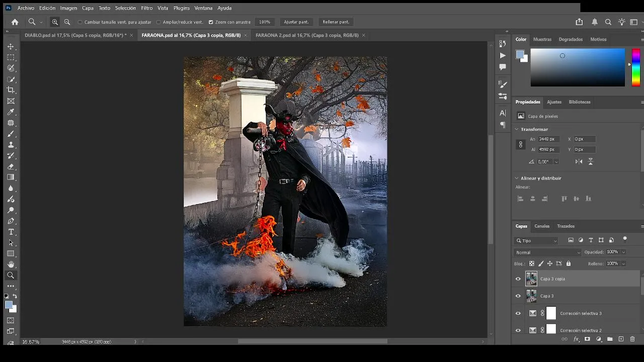Select the Gradient tool
The image size is (644, 362).
point(11,177)
